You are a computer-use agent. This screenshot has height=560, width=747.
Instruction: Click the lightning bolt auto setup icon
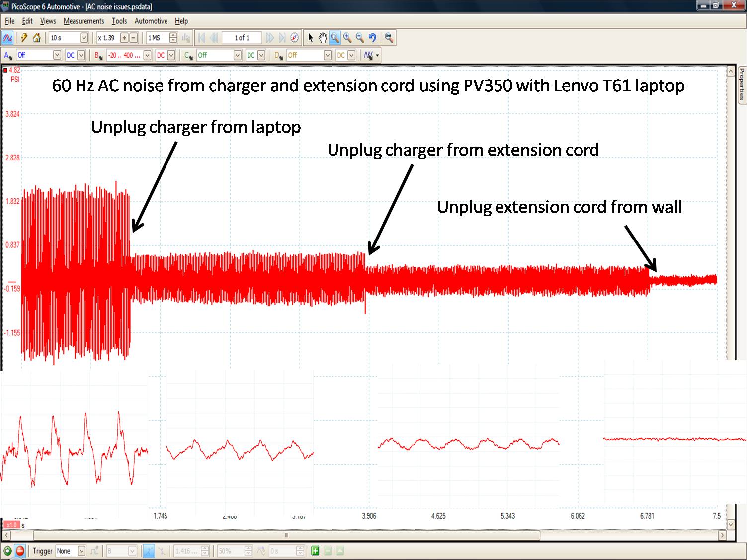point(24,38)
